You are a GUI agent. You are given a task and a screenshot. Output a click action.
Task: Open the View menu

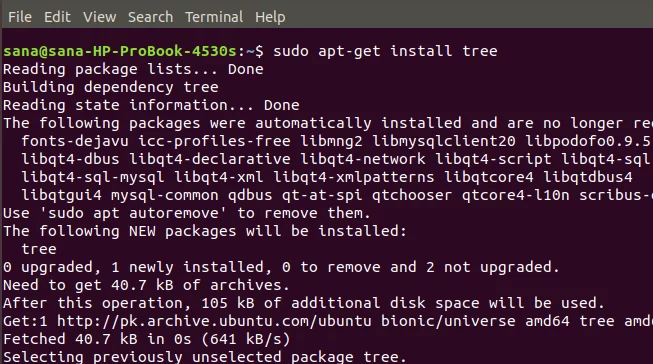[100, 17]
